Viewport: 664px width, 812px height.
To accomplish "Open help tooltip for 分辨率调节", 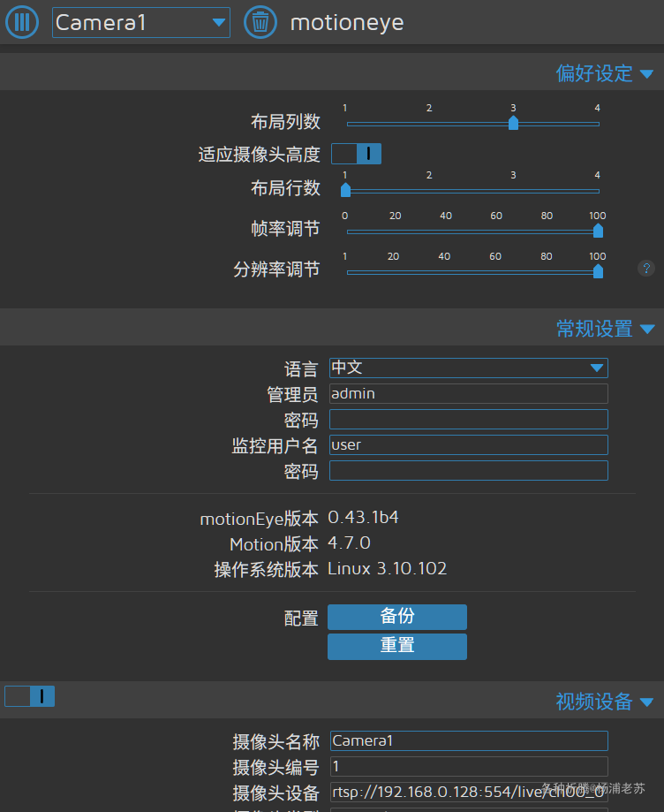I will tap(645, 269).
